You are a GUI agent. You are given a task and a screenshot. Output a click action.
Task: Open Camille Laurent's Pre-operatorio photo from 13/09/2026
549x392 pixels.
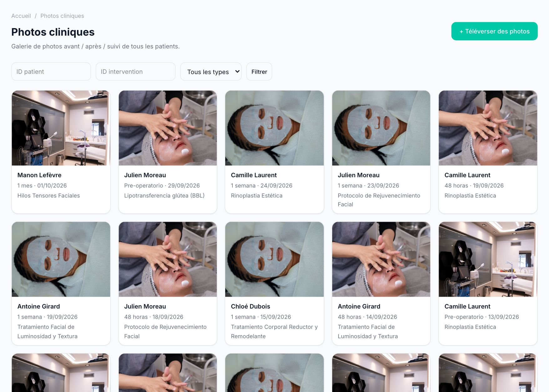click(x=488, y=259)
